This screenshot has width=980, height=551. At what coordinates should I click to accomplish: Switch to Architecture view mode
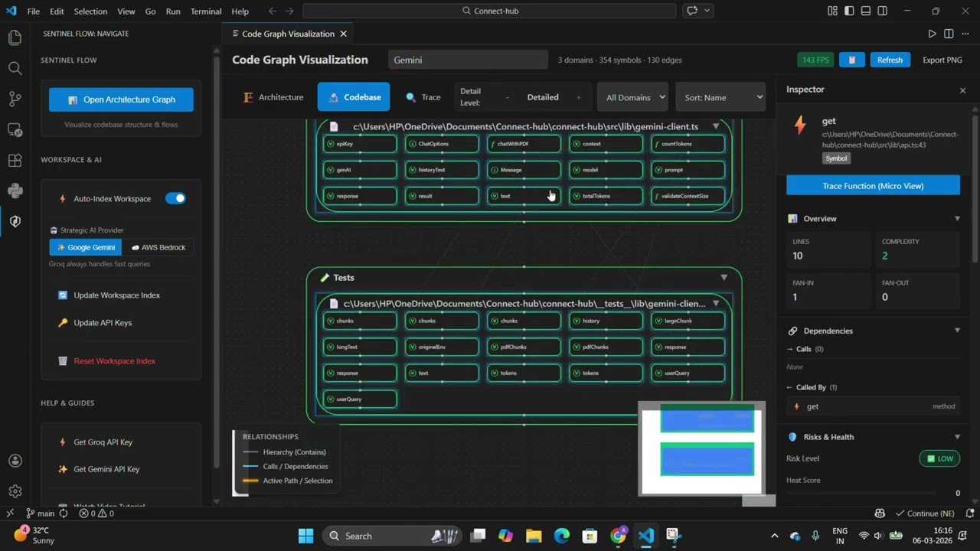click(x=273, y=97)
